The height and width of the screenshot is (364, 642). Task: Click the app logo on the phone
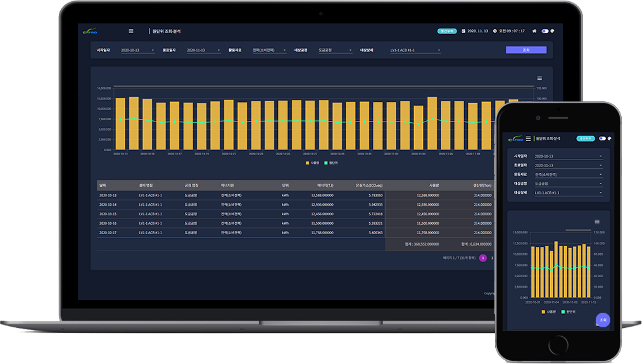[516, 139]
